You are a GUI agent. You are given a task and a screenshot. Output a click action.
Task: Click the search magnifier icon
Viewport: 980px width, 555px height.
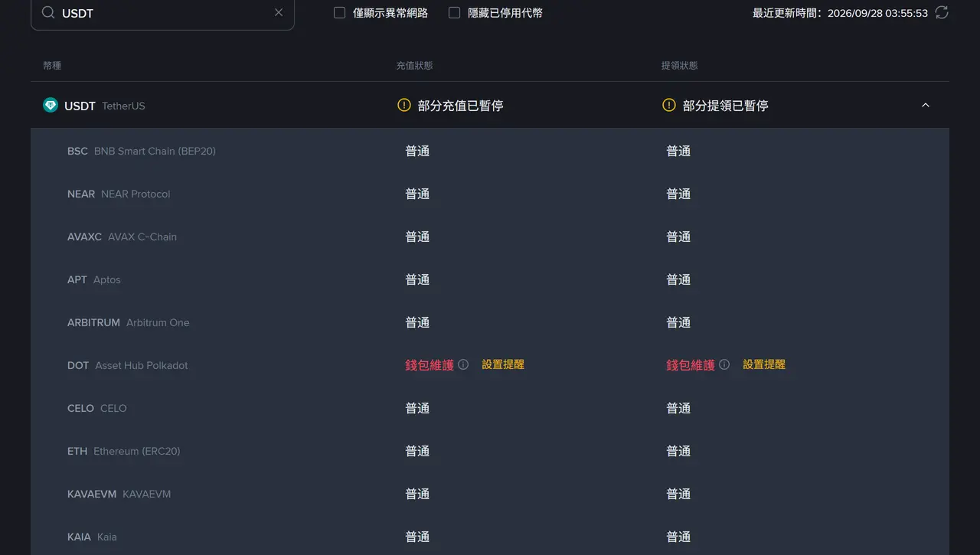[48, 13]
